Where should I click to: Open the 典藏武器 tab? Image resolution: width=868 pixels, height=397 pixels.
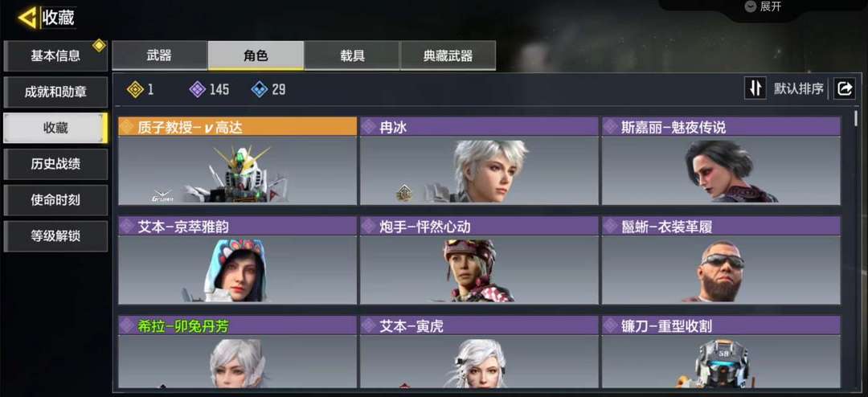[448, 55]
